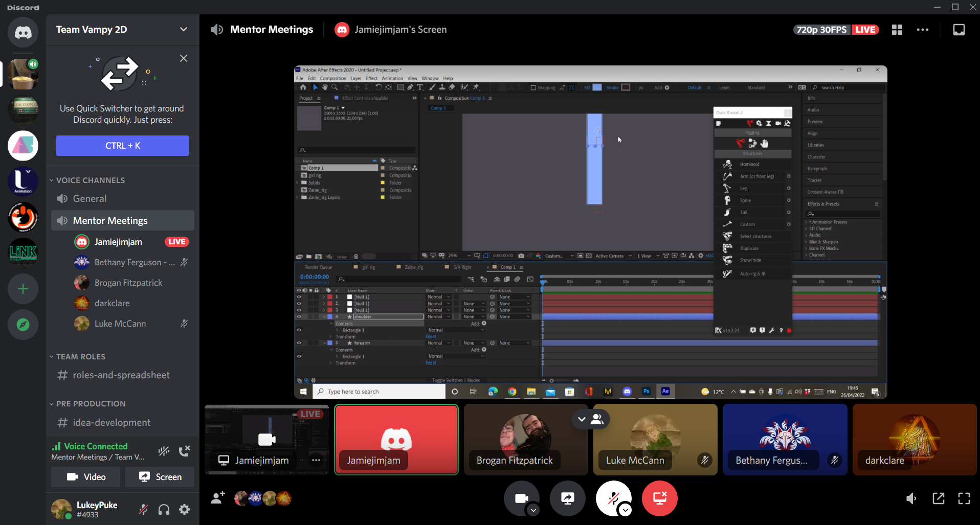Unmute microphone beside LukeyPuke username
This screenshot has height=525, width=980.
point(144,509)
